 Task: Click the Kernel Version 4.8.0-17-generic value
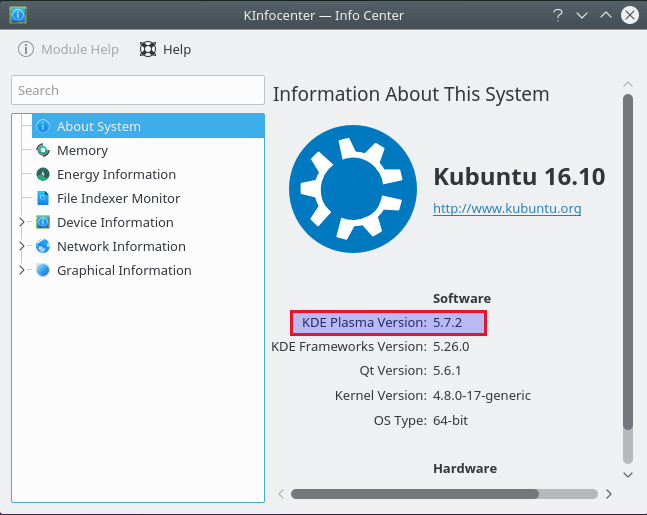[482, 396]
